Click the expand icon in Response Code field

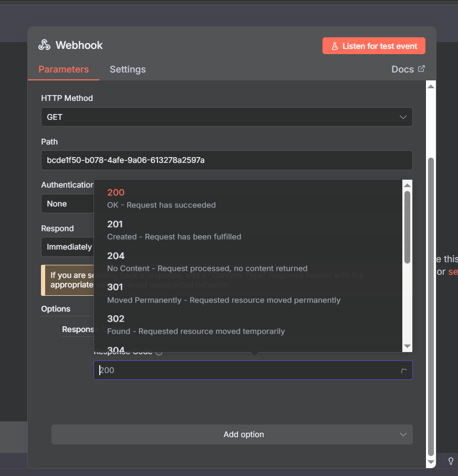point(403,371)
